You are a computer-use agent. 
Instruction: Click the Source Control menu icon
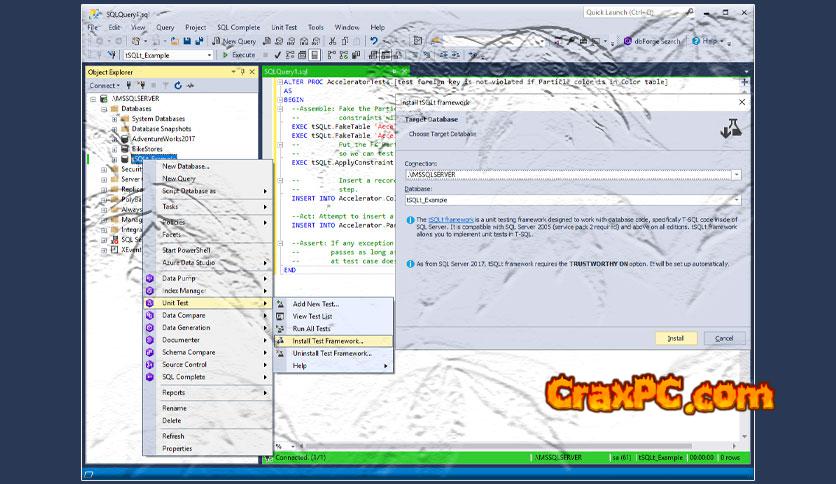pyautogui.click(x=150, y=364)
